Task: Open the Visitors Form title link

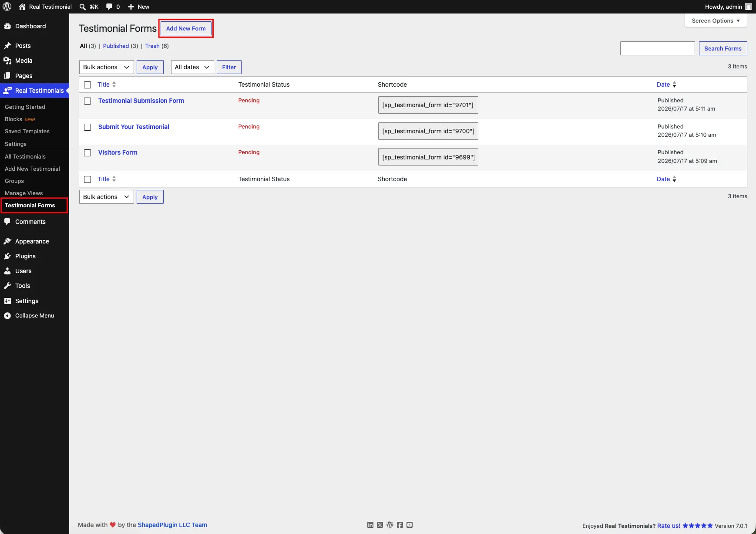Action: click(118, 152)
